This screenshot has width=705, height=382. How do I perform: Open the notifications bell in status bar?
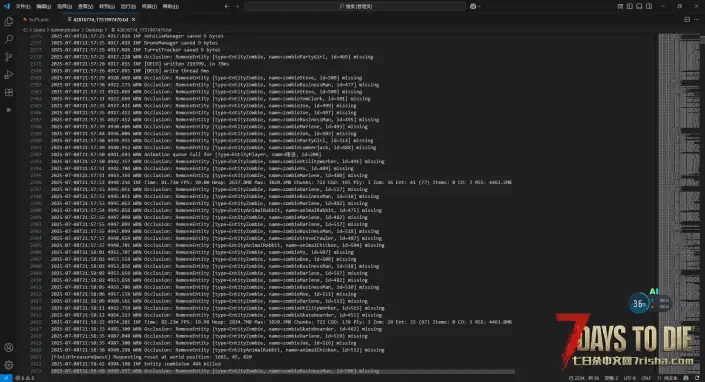pos(697,378)
